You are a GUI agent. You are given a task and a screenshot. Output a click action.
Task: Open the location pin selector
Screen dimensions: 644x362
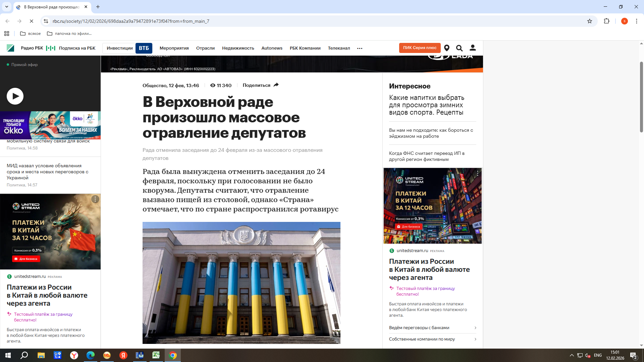click(x=447, y=48)
